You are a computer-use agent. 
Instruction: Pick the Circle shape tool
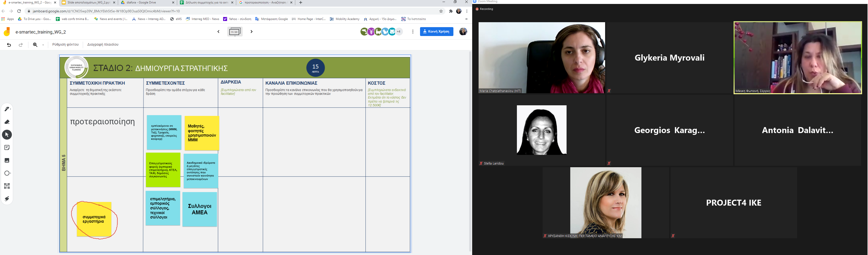7,173
